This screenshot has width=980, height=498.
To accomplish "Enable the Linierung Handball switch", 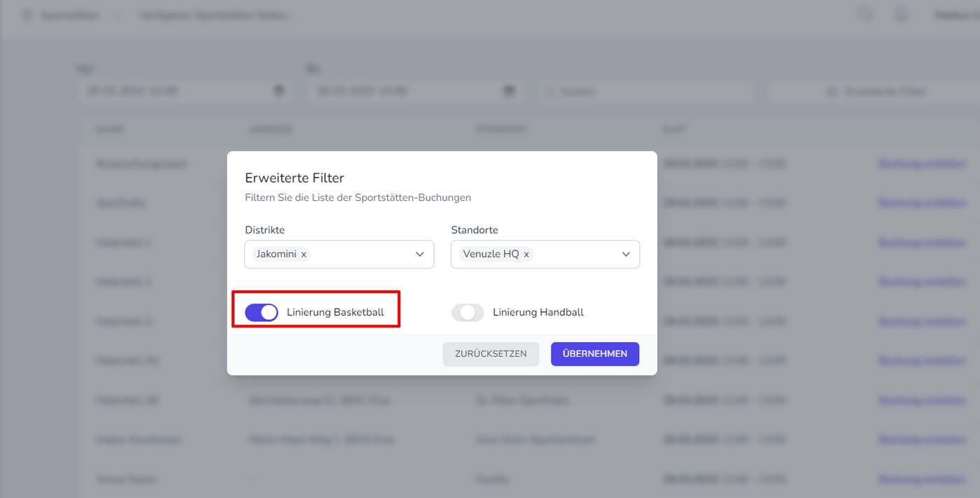I will (x=468, y=313).
